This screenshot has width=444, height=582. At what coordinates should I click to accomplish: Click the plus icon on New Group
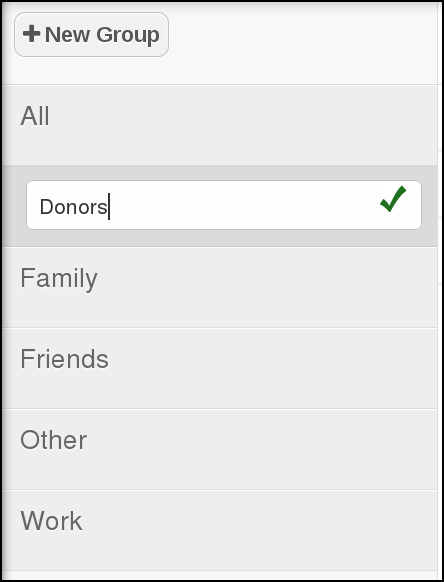(x=32, y=34)
